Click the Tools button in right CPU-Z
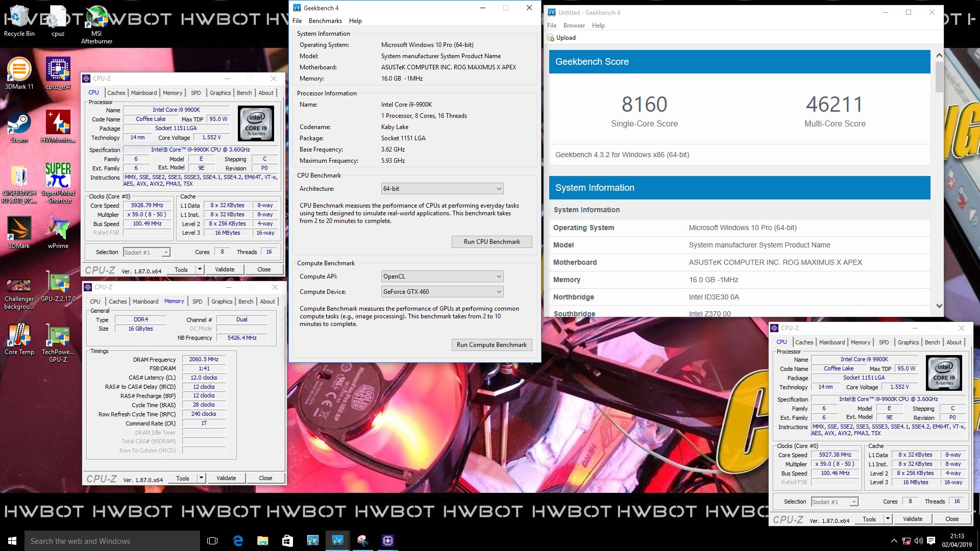 pyautogui.click(x=869, y=519)
